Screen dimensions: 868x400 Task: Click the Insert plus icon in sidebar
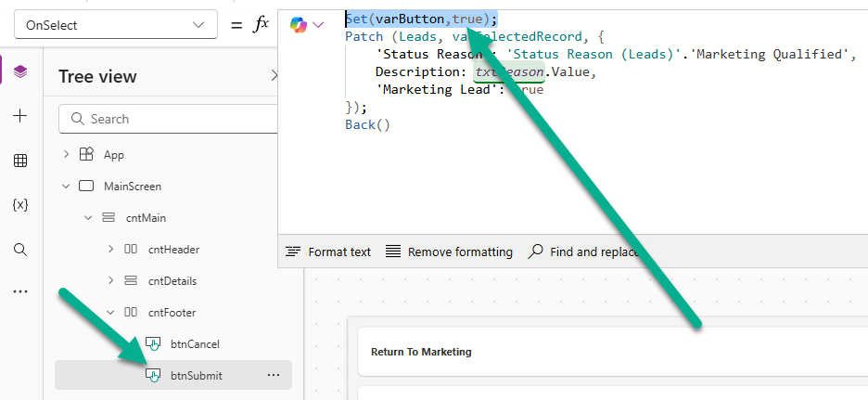click(x=20, y=116)
